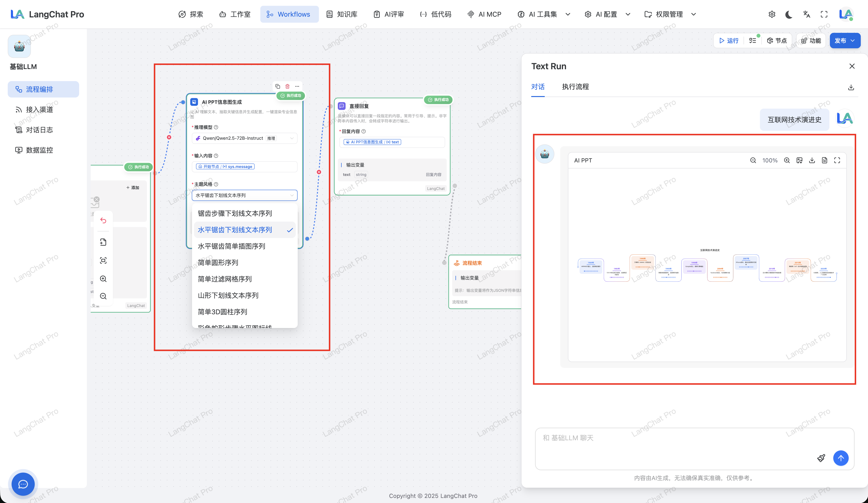This screenshot has width=868, height=503.
Task: Zoom in the AI PPT preview
Action: 787,160
